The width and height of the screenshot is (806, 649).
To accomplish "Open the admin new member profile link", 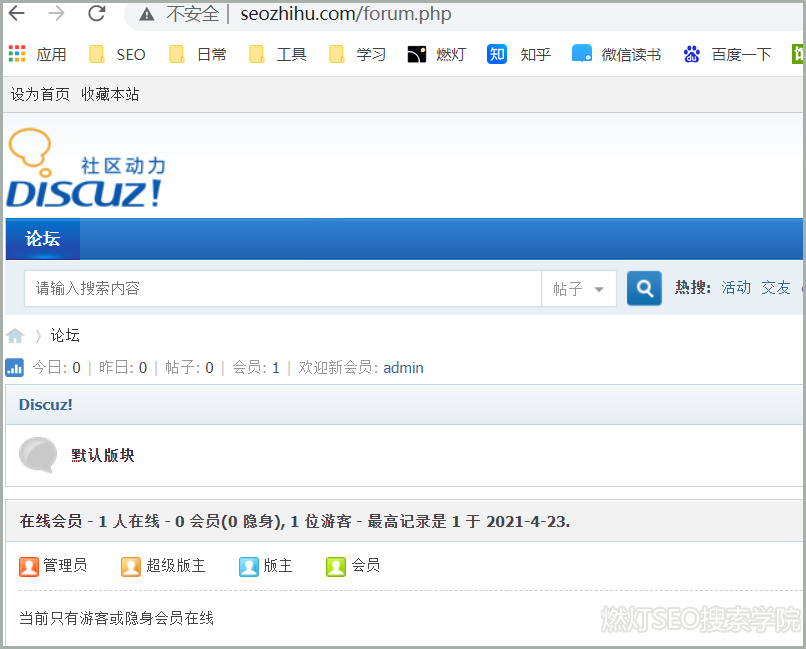I will 403,368.
